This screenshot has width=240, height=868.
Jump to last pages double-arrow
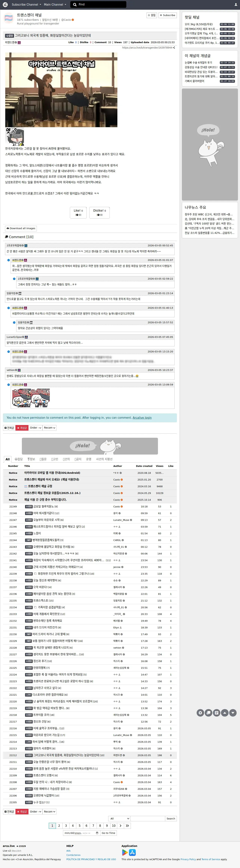coord(127,826)
